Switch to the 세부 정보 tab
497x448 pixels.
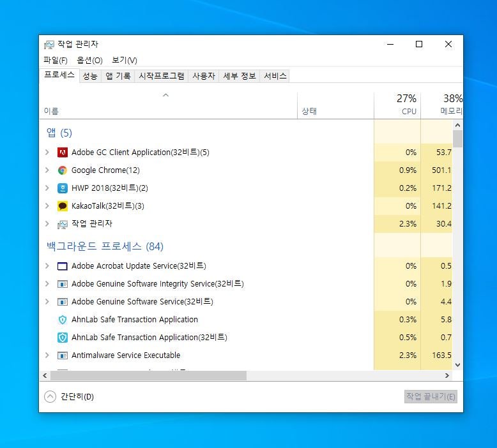tap(240, 76)
